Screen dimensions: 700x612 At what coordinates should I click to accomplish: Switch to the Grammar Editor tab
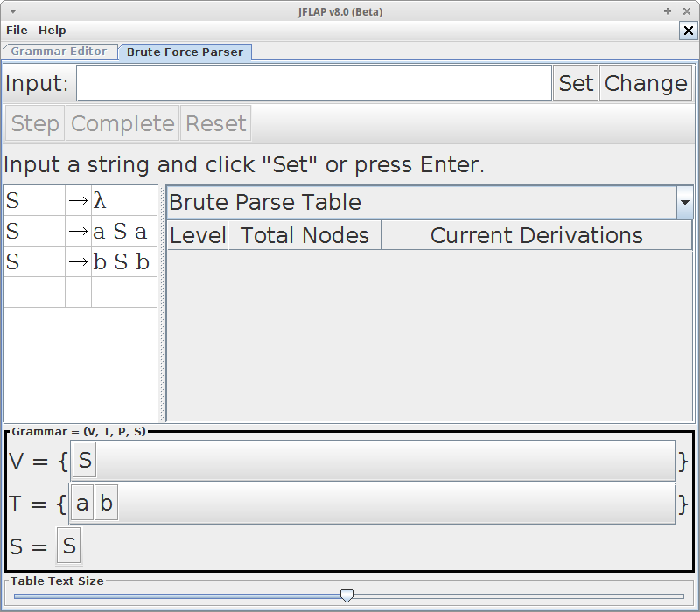[x=59, y=52]
